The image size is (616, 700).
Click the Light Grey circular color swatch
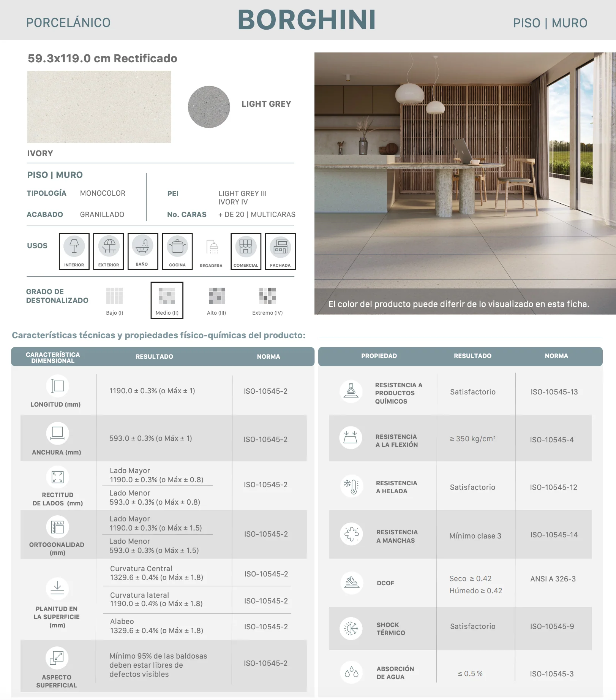point(209,107)
